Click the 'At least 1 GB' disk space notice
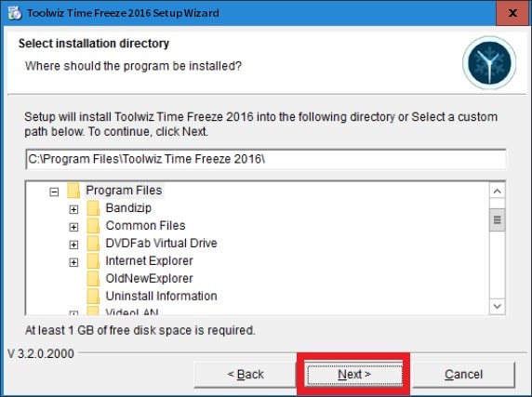Screen dimensions: 532x397 click(140, 330)
